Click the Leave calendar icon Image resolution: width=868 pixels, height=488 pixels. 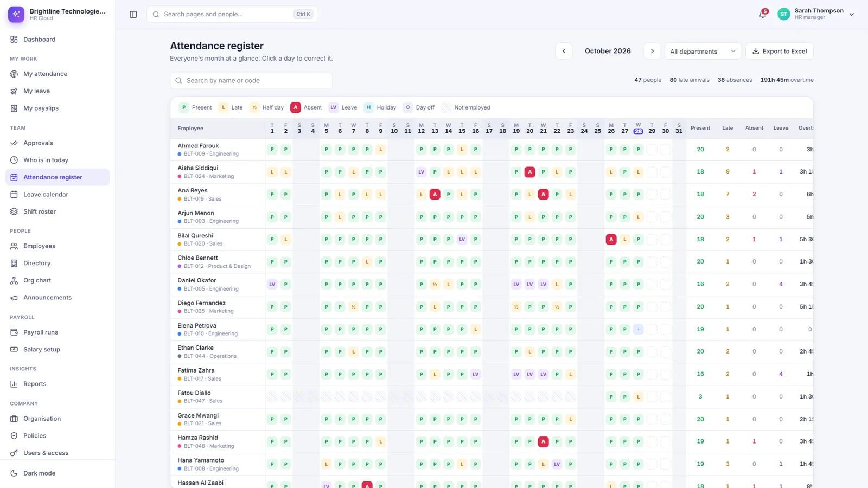(x=14, y=195)
